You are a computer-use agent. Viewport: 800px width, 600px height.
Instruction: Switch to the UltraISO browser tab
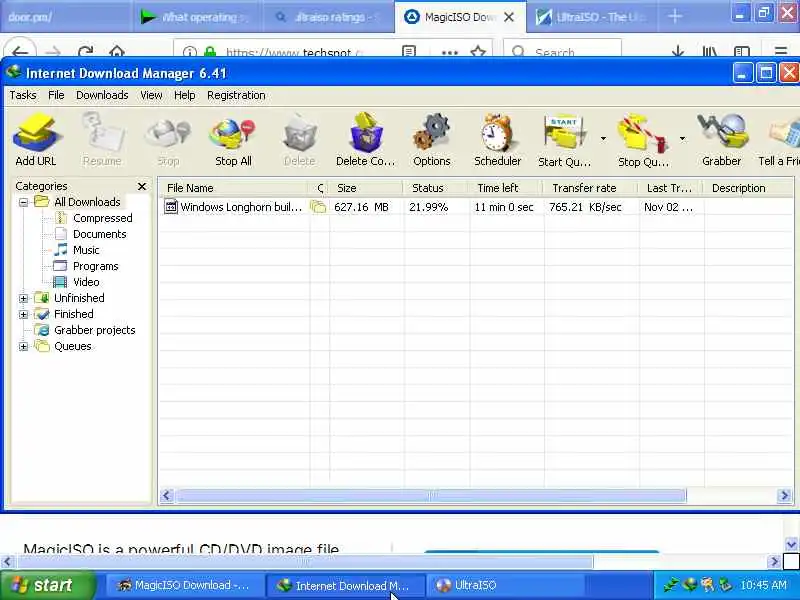pyautogui.click(x=591, y=17)
